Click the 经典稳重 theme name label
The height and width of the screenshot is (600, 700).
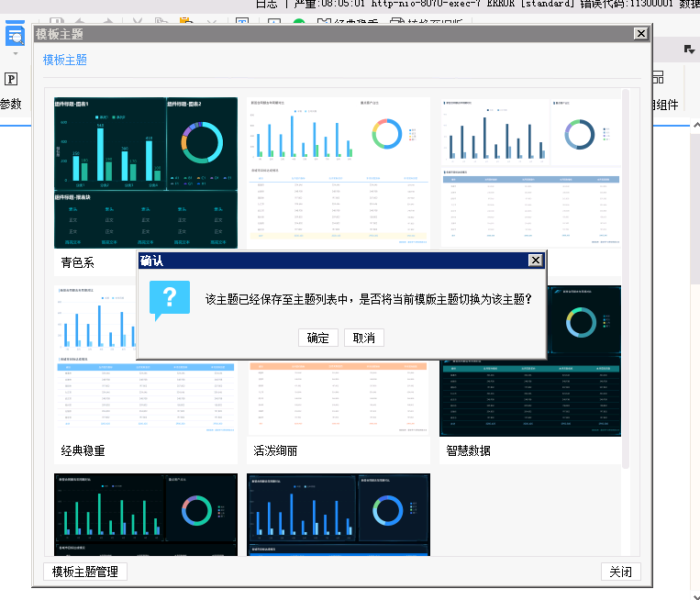pyautogui.click(x=83, y=450)
